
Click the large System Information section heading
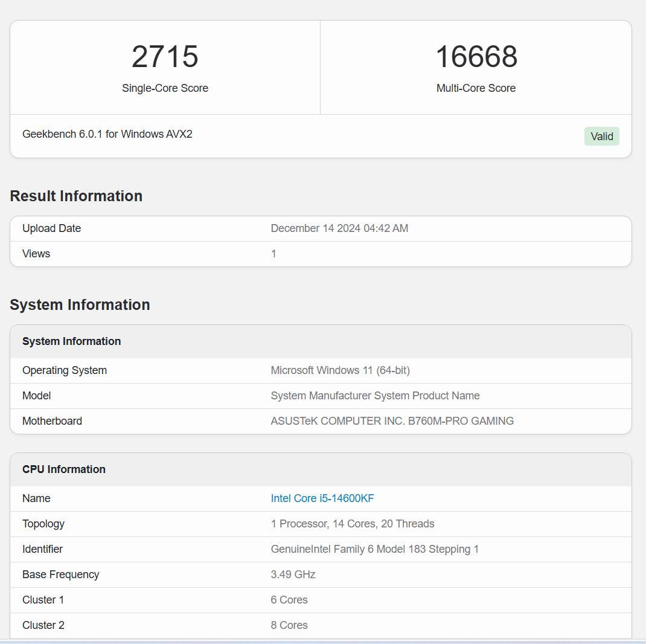click(x=80, y=304)
